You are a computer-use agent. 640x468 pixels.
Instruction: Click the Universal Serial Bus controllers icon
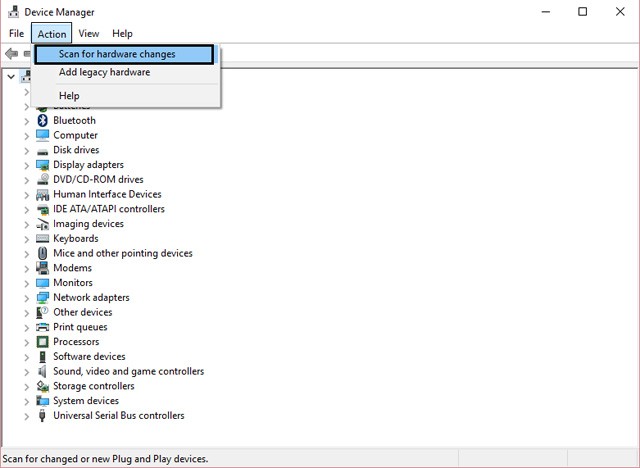tap(43, 416)
